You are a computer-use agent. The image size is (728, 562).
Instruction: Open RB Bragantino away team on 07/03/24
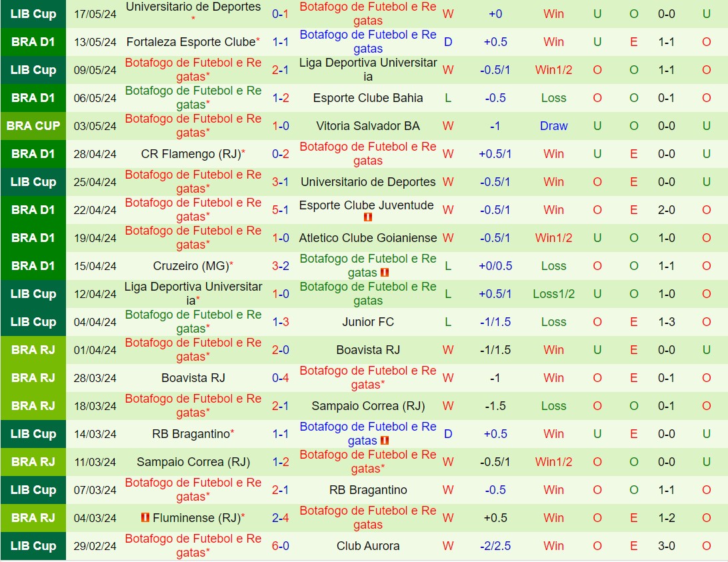click(x=368, y=490)
